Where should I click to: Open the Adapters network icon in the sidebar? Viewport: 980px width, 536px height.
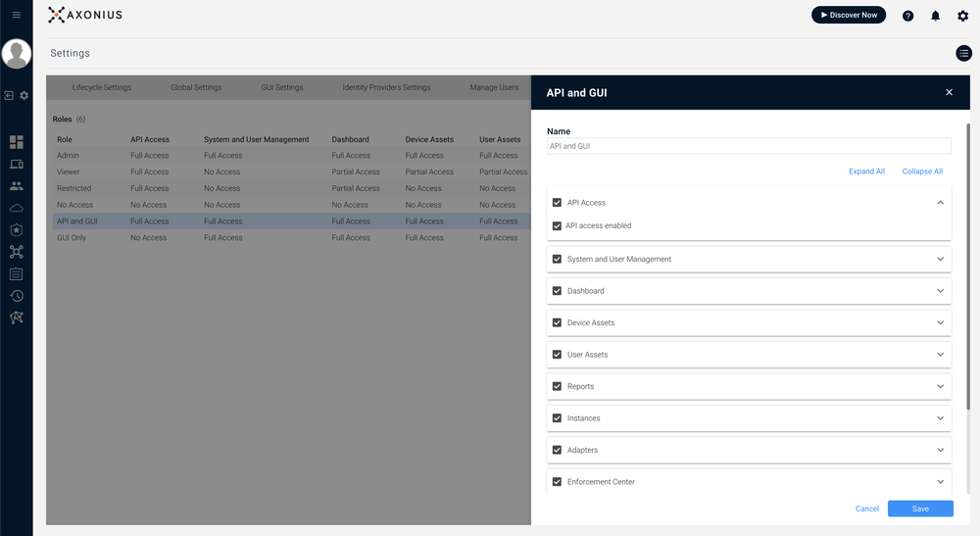click(x=16, y=252)
